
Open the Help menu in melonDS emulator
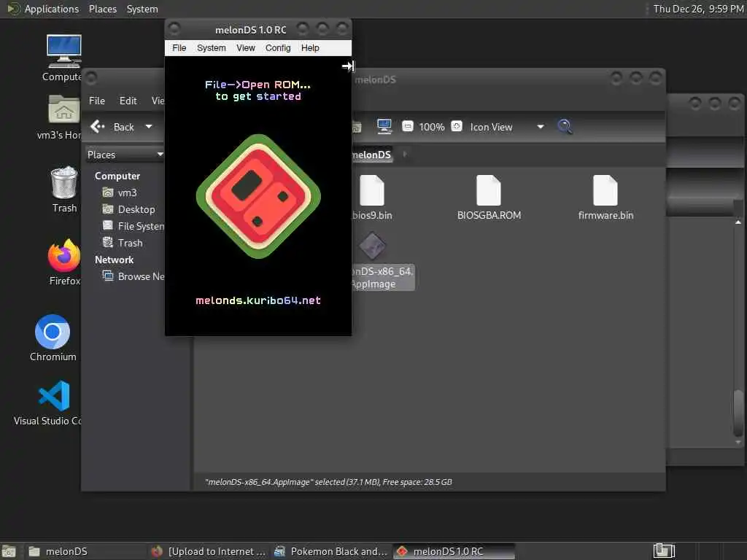click(x=309, y=48)
